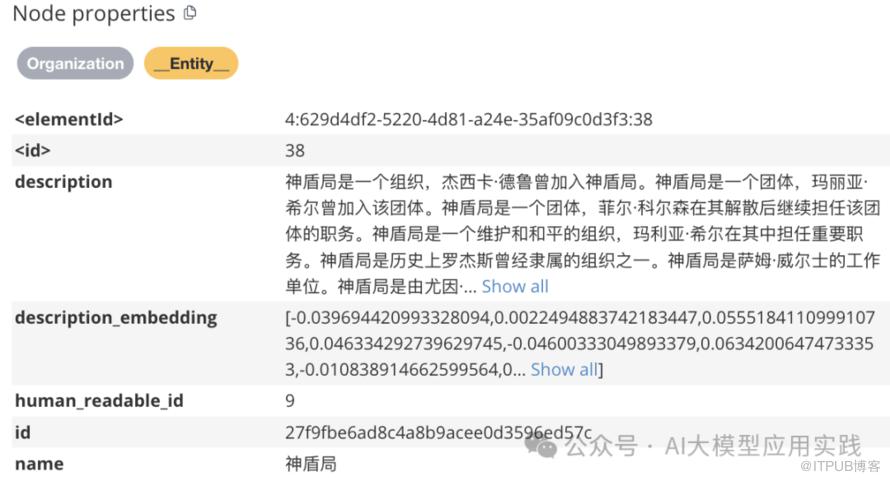Click the id property key
Image resolution: width=890 pixels, height=481 pixels.
pyautogui.click(x=24, y=432)
